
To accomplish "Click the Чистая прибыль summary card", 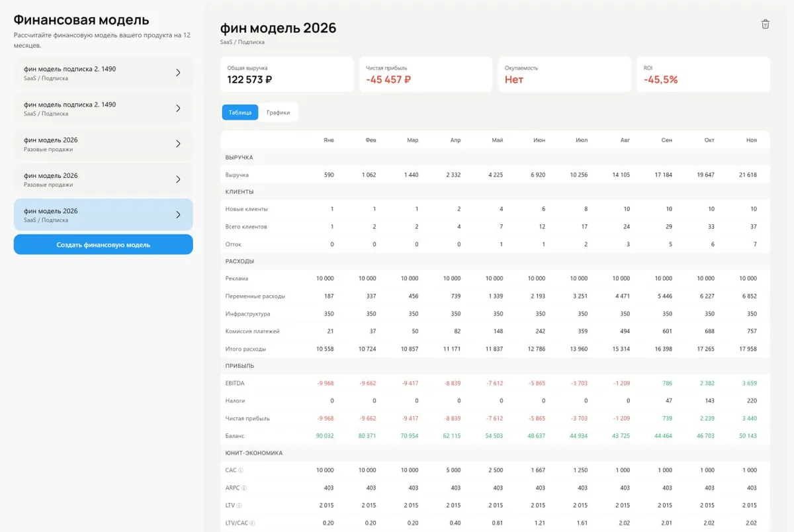I will click(x=425, y=74).
